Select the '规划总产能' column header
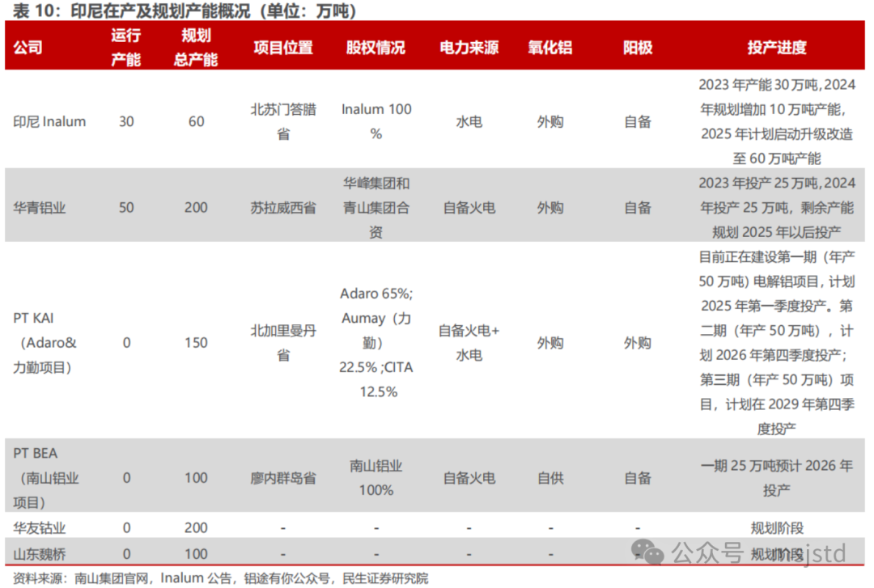This screenshot has height=588, width=874. [x=196, y=48]
